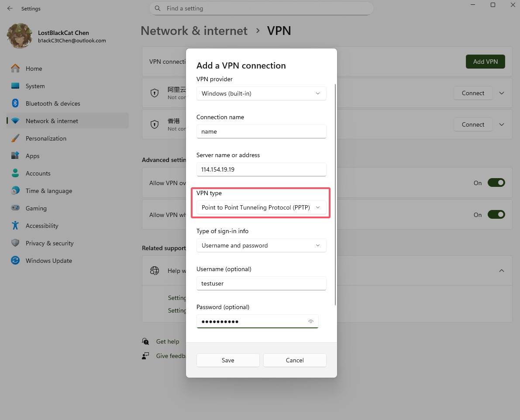Click the back arrow in the title bar
Screen dimensions: 520x420
point(10,8)
